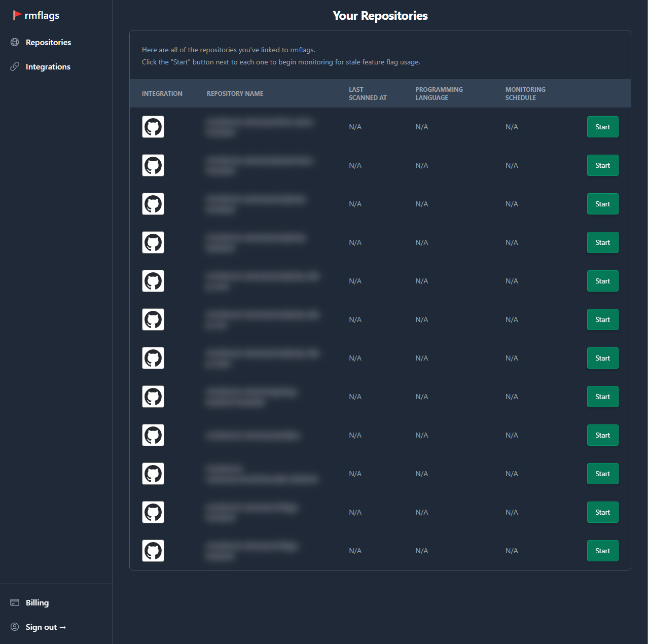Start monitoring the sixth repository
Image resolution: width=648 pixels, height=644 pixels.
pyautogui.click(x=602, y=319)
